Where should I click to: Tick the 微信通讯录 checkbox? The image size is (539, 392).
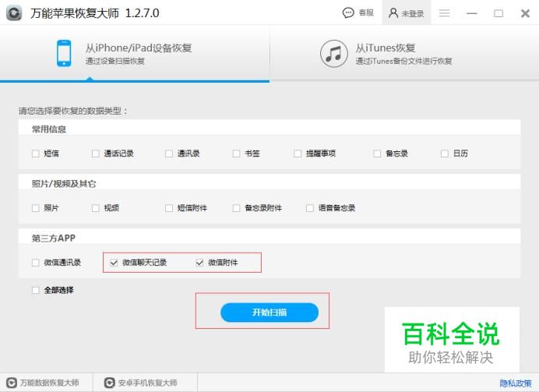35,263
